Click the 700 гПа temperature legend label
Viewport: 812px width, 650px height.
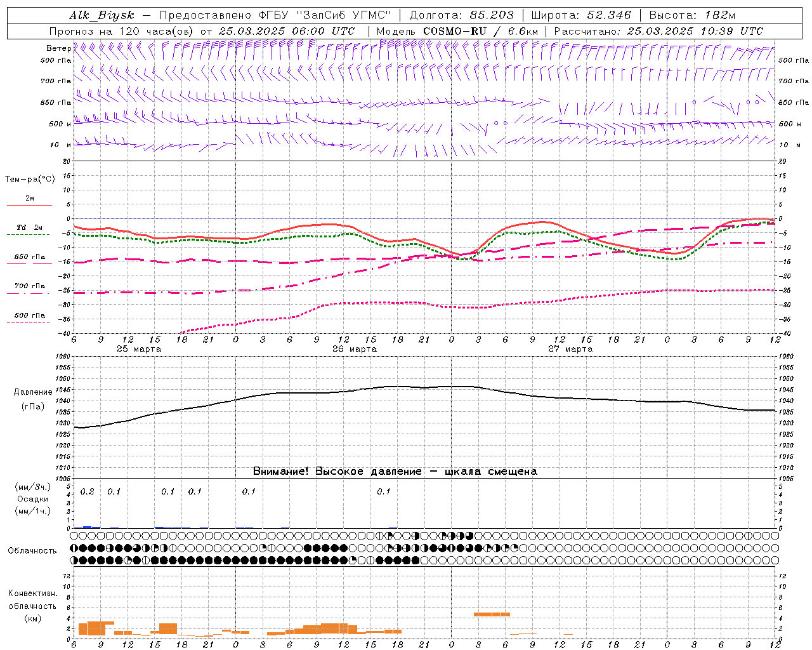[30, 286]
